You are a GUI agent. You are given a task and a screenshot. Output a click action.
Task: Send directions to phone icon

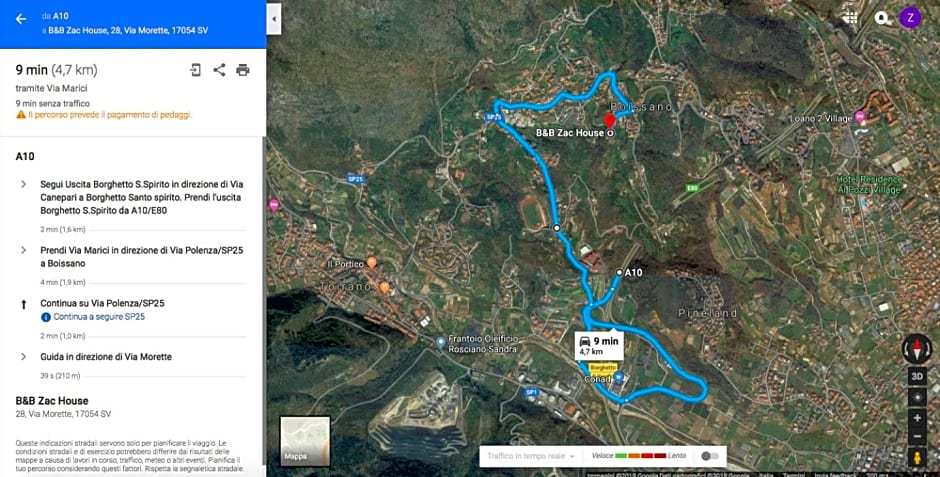(x=195, y=70)
